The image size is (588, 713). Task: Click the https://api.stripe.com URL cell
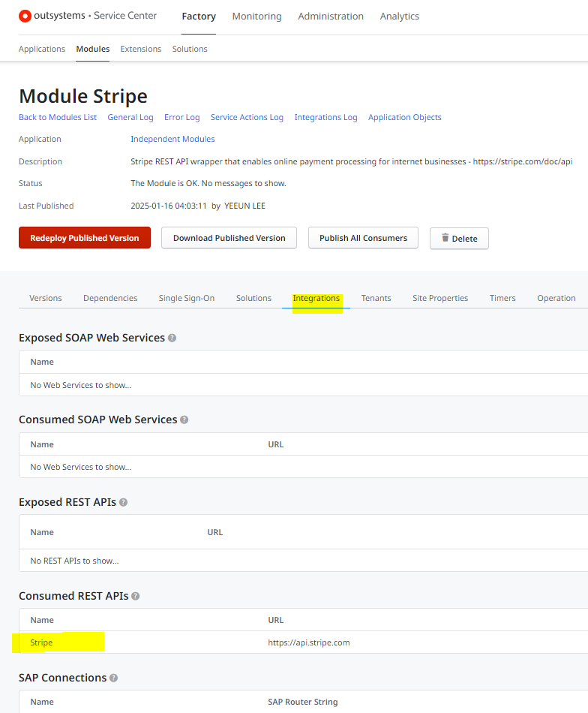309,642
